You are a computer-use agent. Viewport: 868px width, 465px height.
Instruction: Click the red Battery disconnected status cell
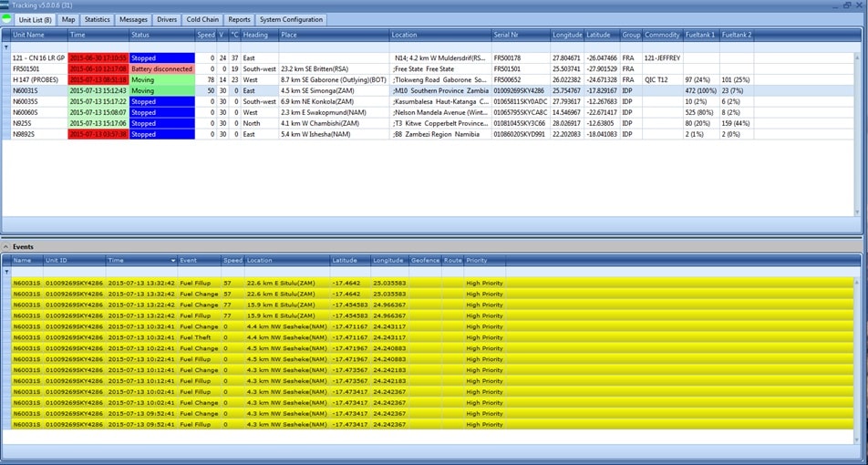coord(162,68)
